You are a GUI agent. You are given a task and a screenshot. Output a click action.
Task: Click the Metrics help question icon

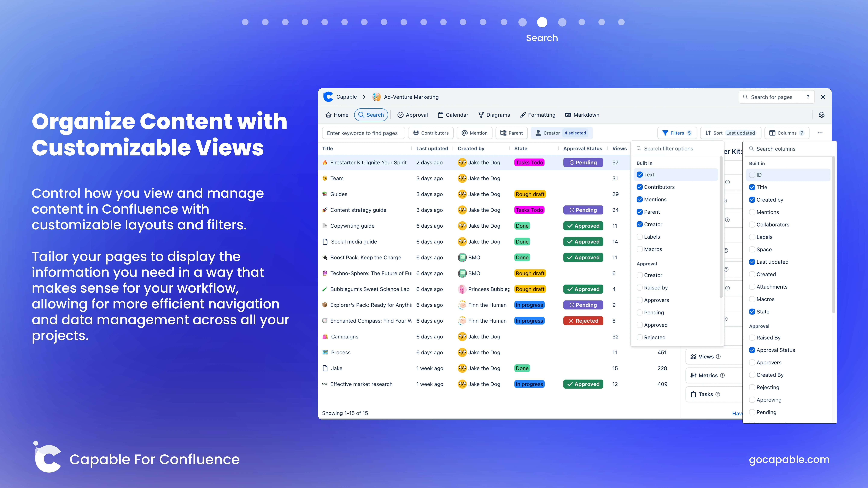[722, 375]
